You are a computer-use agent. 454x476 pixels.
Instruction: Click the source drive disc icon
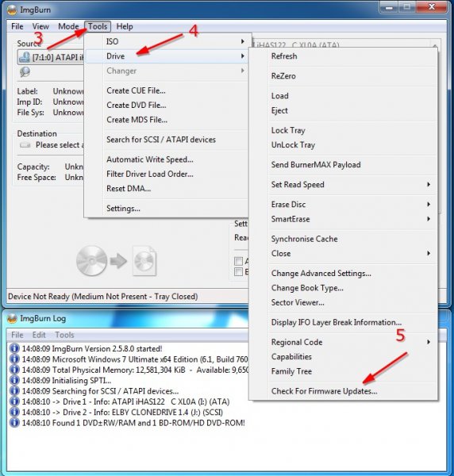[25, 57]
